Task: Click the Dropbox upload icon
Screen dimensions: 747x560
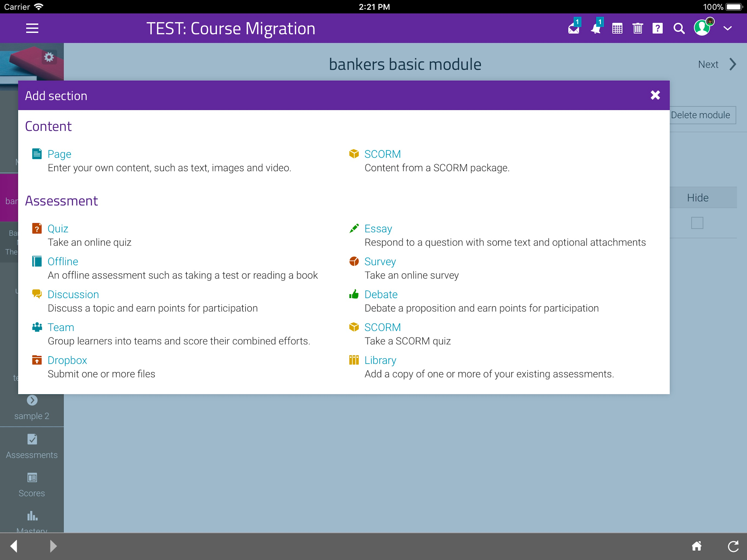Action: click(37, 360)
